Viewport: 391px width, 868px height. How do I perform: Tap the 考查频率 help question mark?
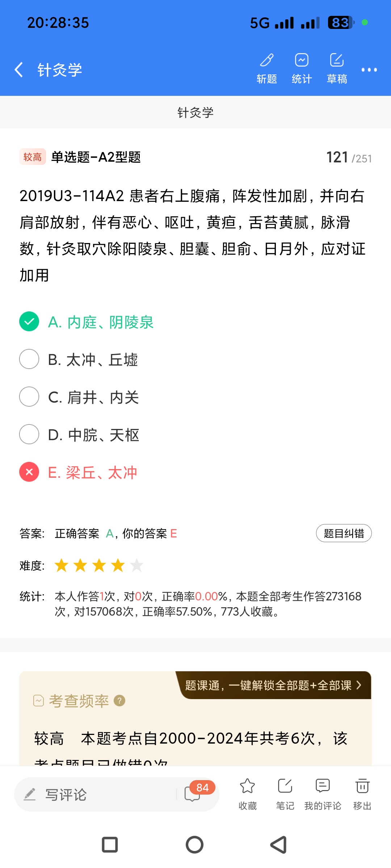(119, 701)
